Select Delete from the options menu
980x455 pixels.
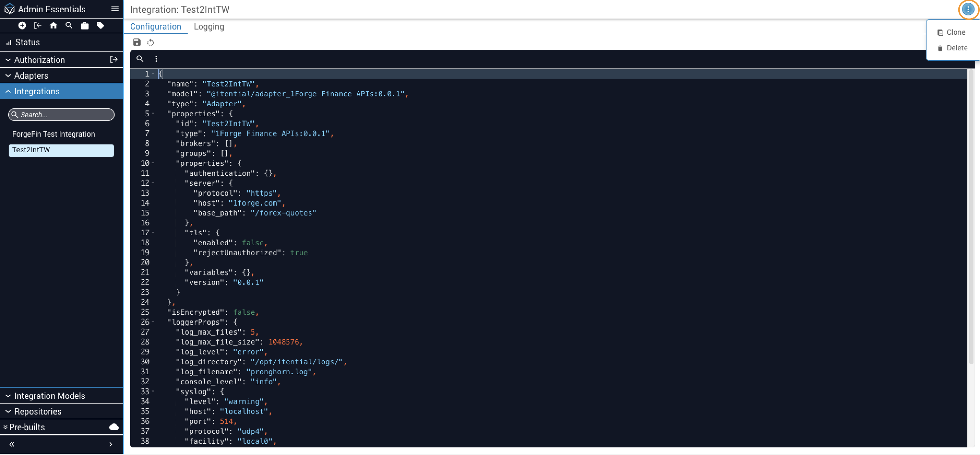pyautogui.click(x=957, y=48)
